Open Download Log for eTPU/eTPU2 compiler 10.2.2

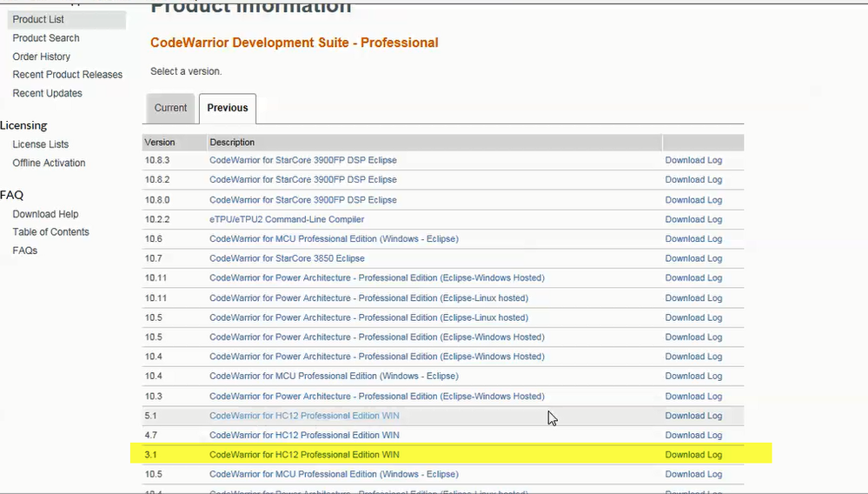click(693, 219)
